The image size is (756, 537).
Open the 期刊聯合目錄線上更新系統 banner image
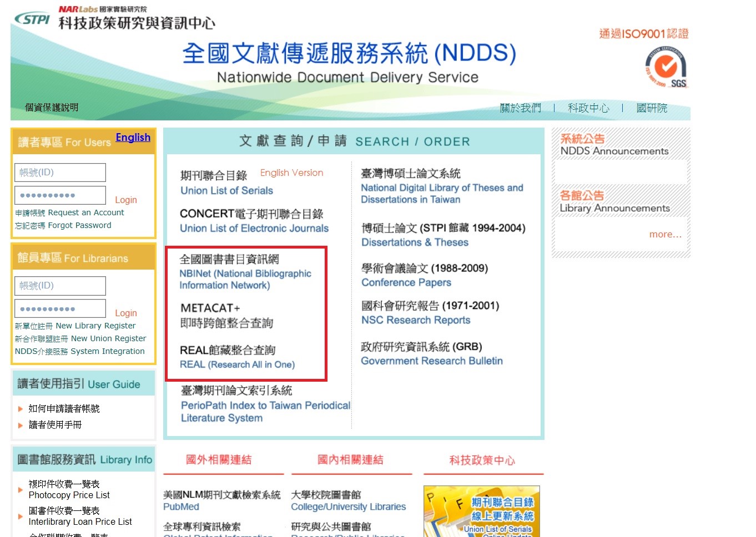[x=481, y=511]
